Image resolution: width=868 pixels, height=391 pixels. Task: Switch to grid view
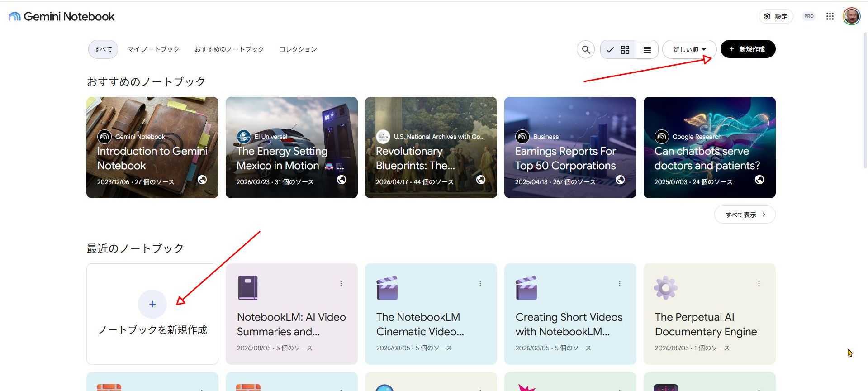click(x=618, y=49)
